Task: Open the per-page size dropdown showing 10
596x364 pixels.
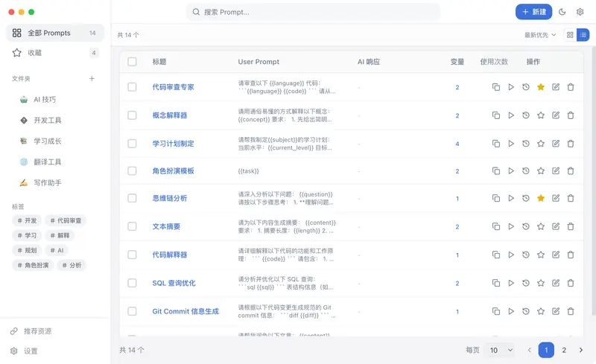Action: (x=500, y=350)
